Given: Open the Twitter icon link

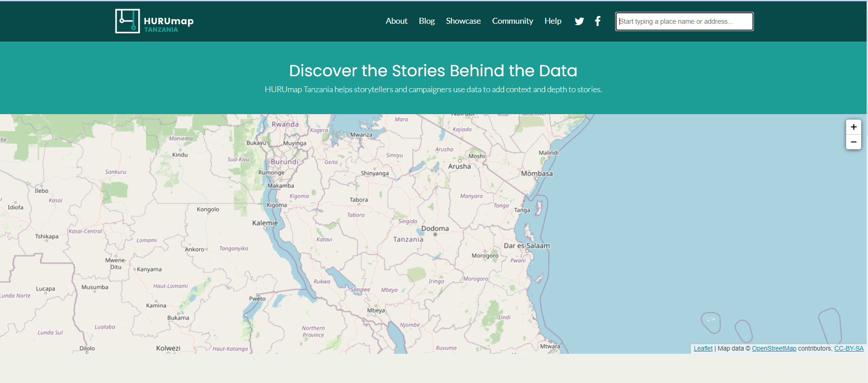Looking at the screenshot, I should (579, 21).
